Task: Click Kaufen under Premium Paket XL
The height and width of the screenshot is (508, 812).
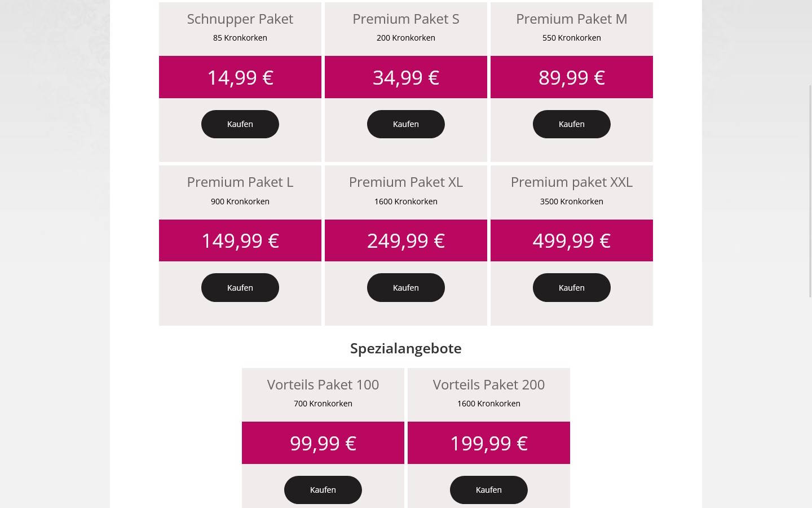Action: (405, 287)
